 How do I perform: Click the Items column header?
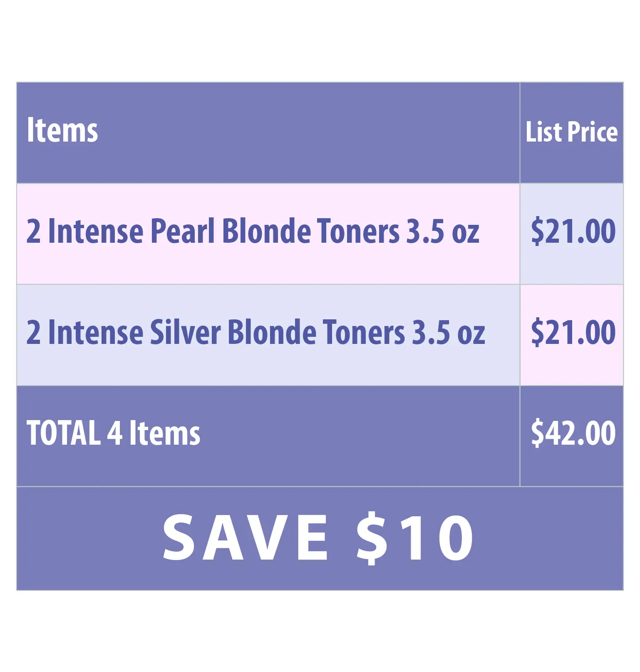62,130
